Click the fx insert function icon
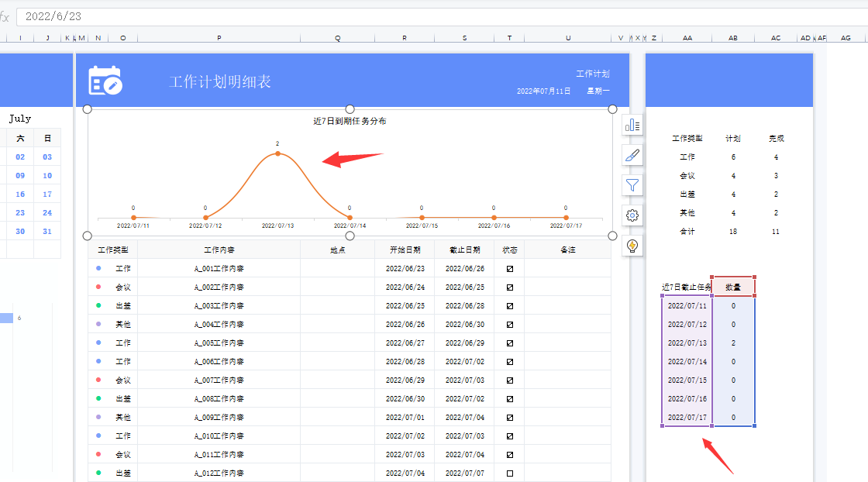 coord(5,17)
